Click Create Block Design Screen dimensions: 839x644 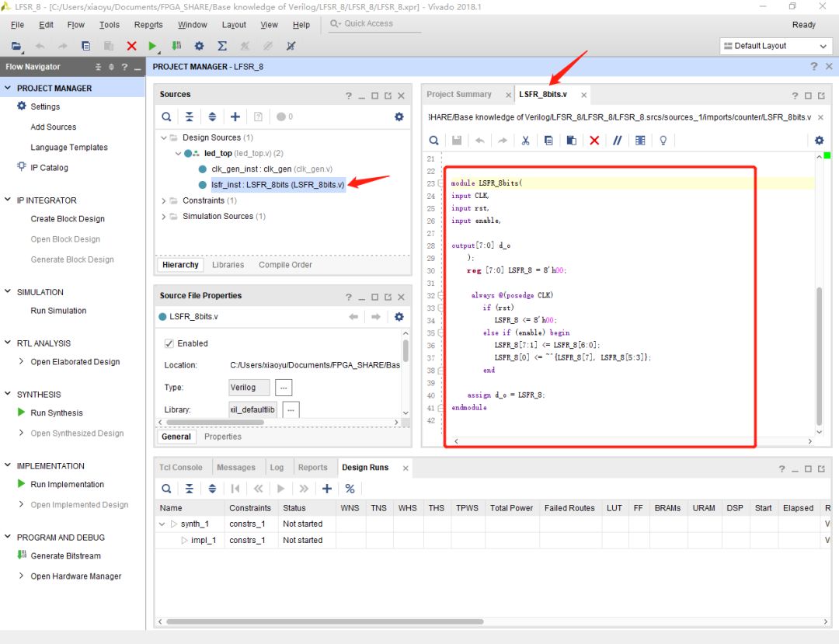pos(68,219)
